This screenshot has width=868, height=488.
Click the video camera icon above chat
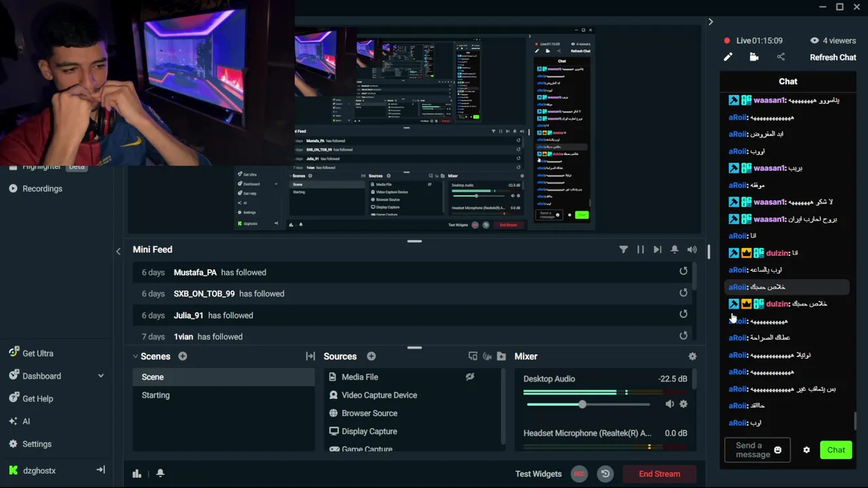(x=754, y=58)
